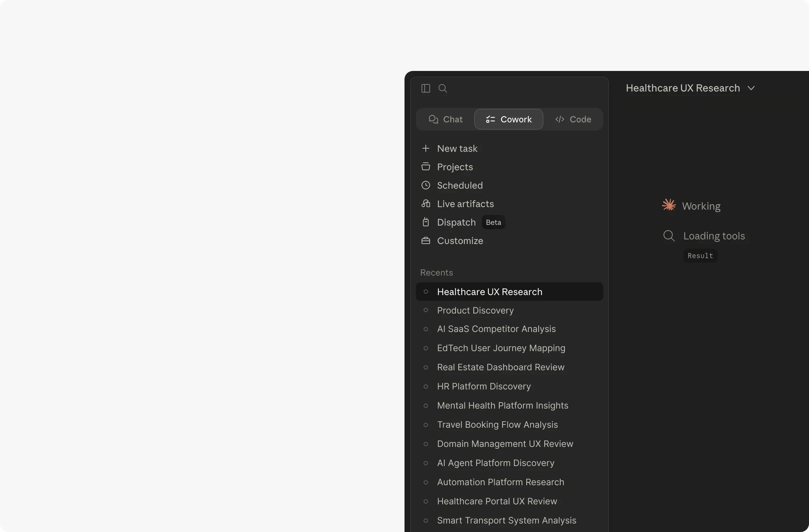Viewport: 809px width, 532px height.
Task: Switch to the Chat tab
Action: (x=445, y=119)
